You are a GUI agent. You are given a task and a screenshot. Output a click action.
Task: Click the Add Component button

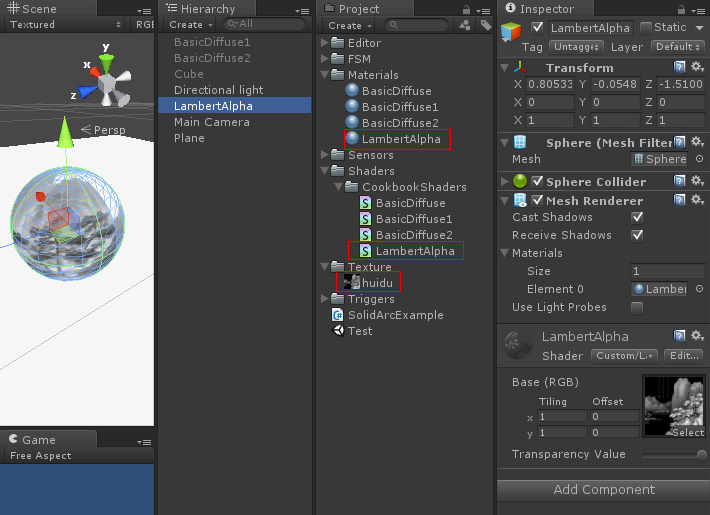click(x=604, y=489)
